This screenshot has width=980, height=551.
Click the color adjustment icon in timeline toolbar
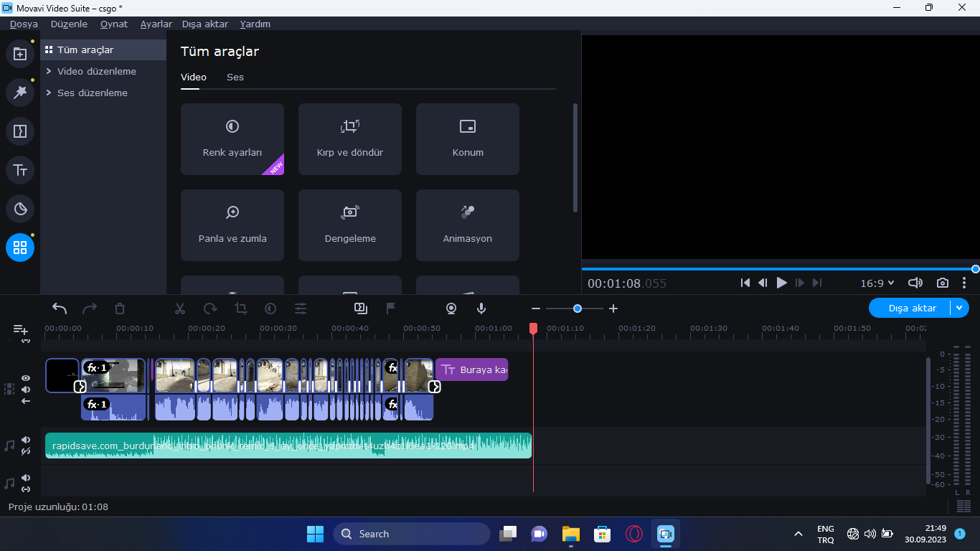[x=270, y=309]
